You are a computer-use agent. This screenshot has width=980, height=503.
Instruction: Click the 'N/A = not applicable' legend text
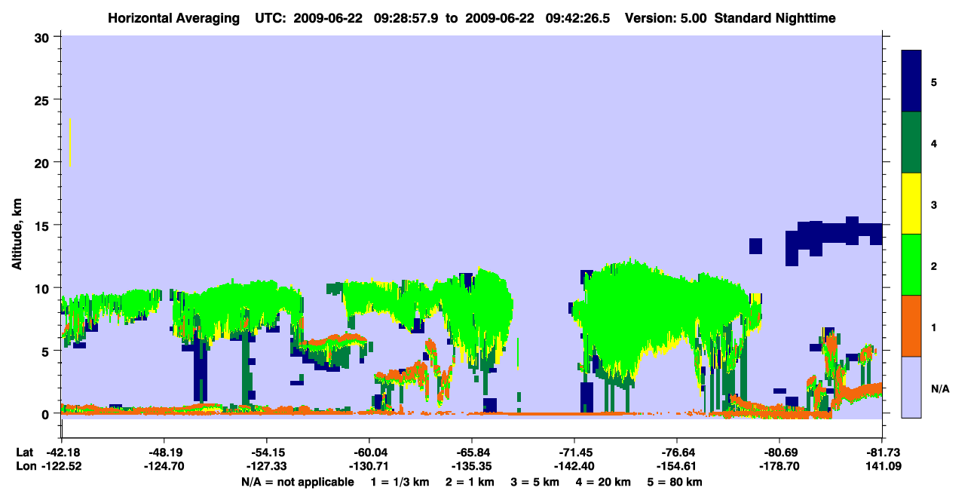(x=297, y=481)
